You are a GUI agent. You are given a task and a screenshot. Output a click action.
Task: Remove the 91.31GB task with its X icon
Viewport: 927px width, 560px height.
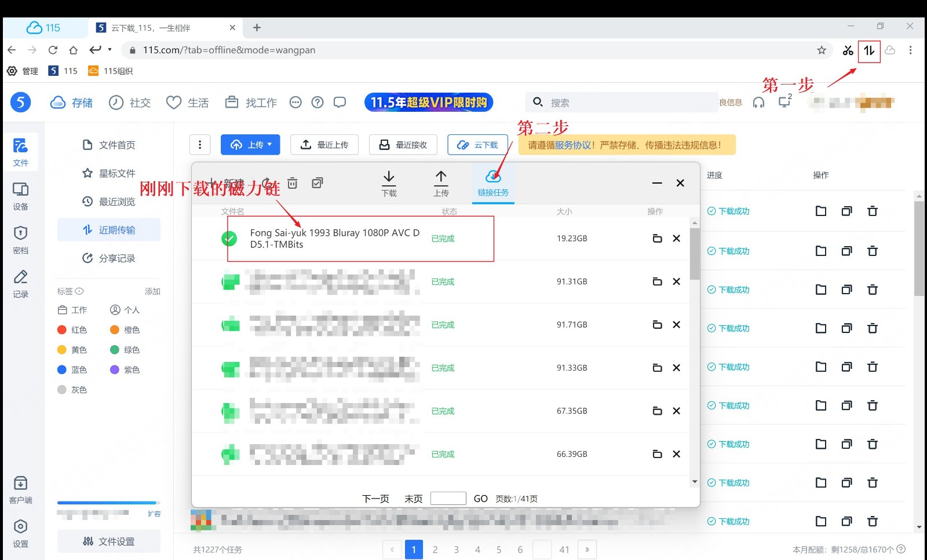click(676, 281)
